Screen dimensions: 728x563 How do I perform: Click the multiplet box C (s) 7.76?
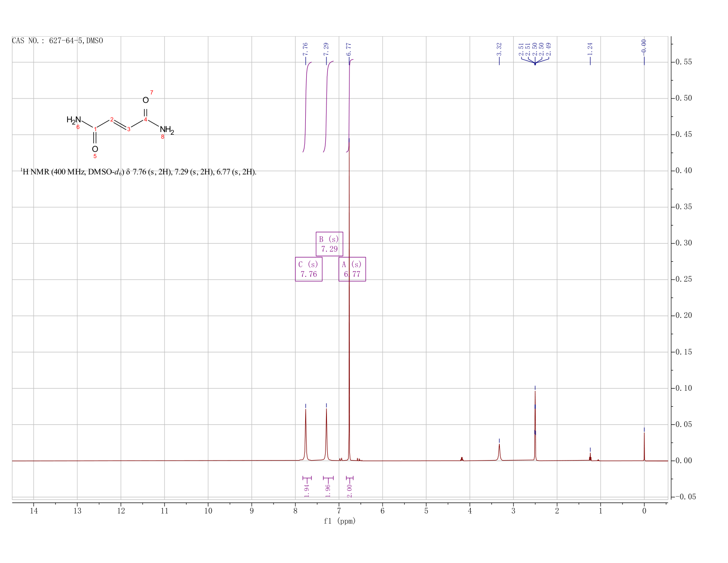[x=308, y=269]
